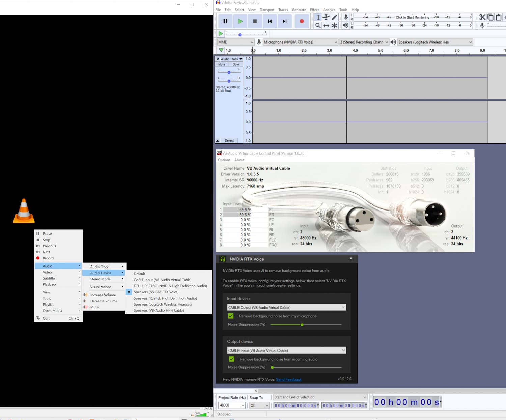
Task: Collapse the Audio Track with the up arrow
Action: coord(218,141)
